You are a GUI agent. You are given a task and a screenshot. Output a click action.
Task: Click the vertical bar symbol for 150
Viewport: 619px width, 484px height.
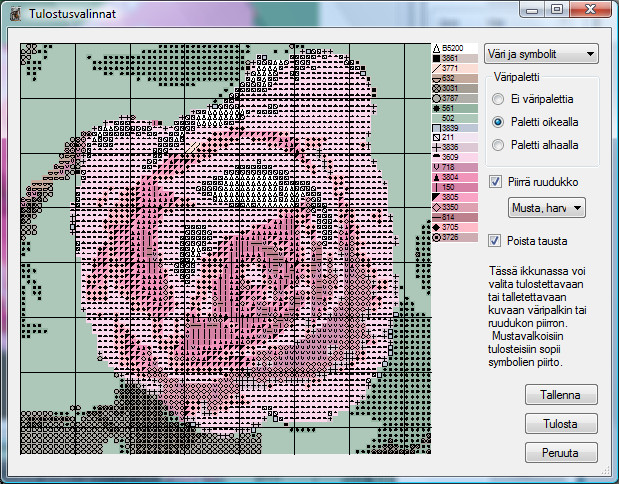(436, 188)
